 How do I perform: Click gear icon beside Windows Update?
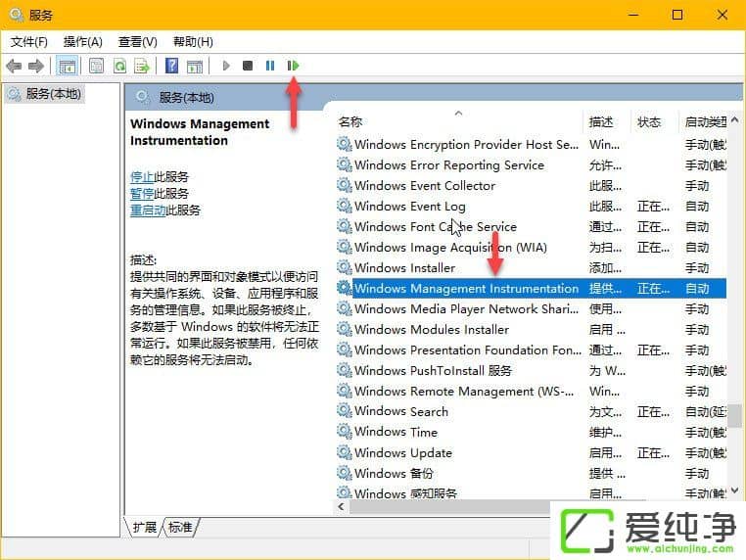point(345,452)
